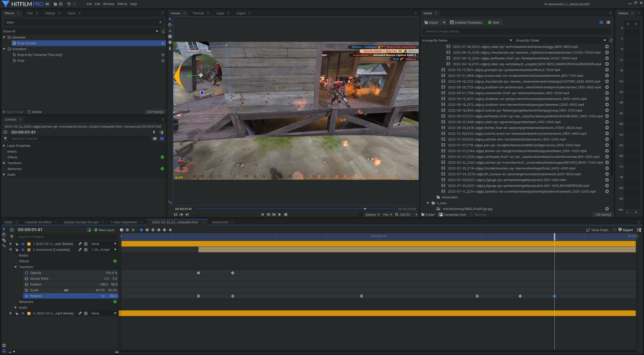
Task: Click the timeline zoom slider handle
Action: click(x=14, y=351)
